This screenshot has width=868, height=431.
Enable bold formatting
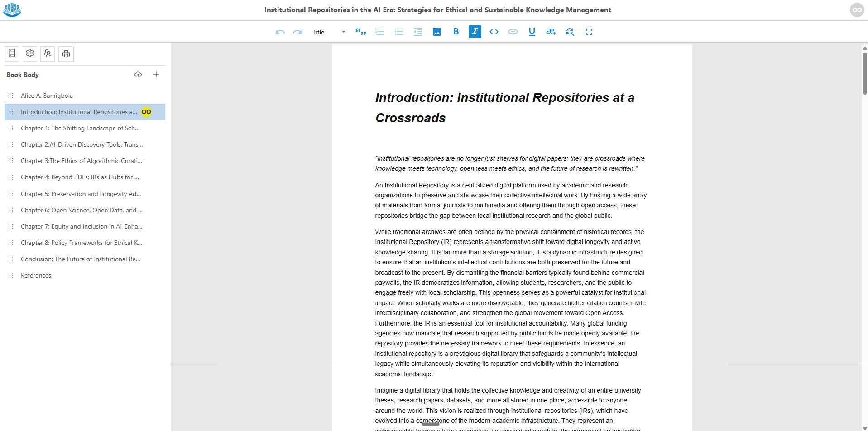coord(456,32)
